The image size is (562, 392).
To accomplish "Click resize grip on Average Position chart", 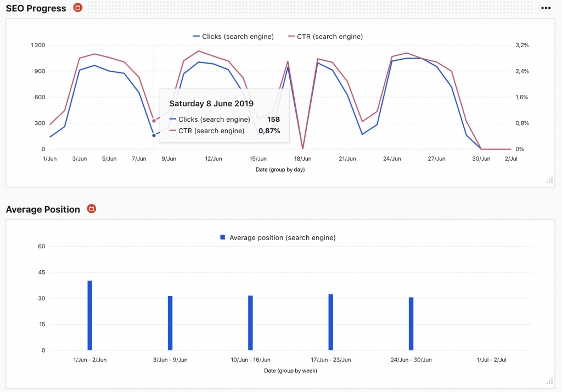I will click(549, 382).
